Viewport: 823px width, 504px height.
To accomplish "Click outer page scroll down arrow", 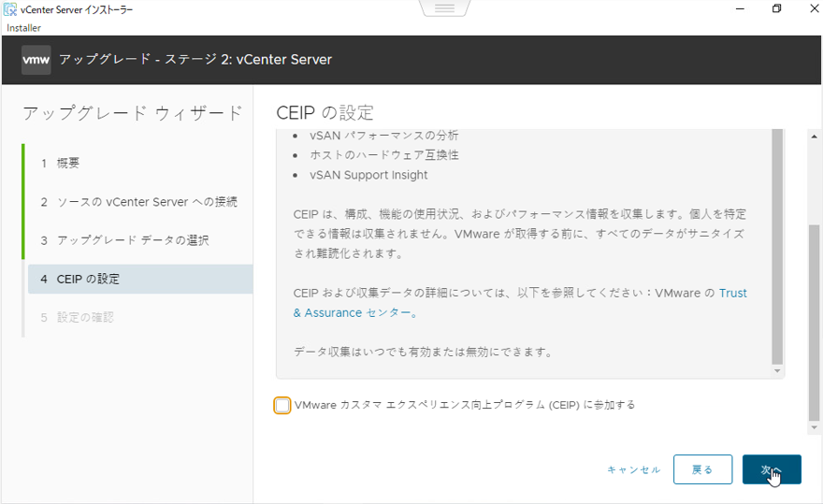I will pyautogui.click(x=814, y=427).
